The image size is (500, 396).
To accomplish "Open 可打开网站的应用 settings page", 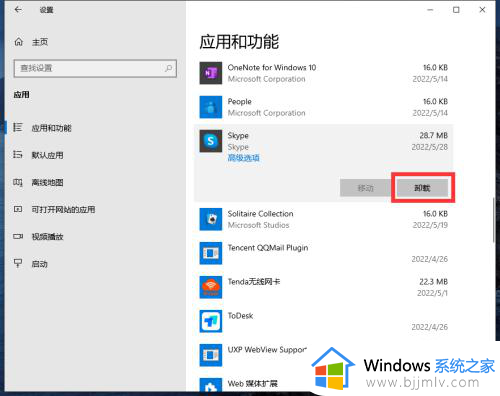I will tap(63, 210).
